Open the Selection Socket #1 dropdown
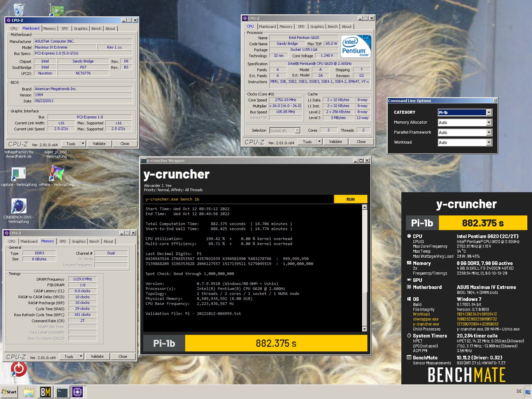This screenshot has height=399, width=532. tap(285, 130)
